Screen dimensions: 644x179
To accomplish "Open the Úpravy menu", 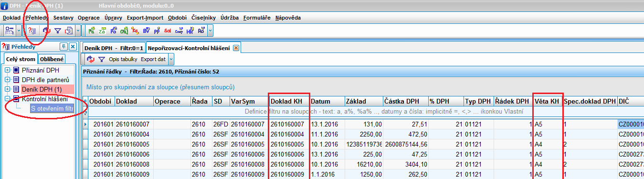I will [114, 18].
